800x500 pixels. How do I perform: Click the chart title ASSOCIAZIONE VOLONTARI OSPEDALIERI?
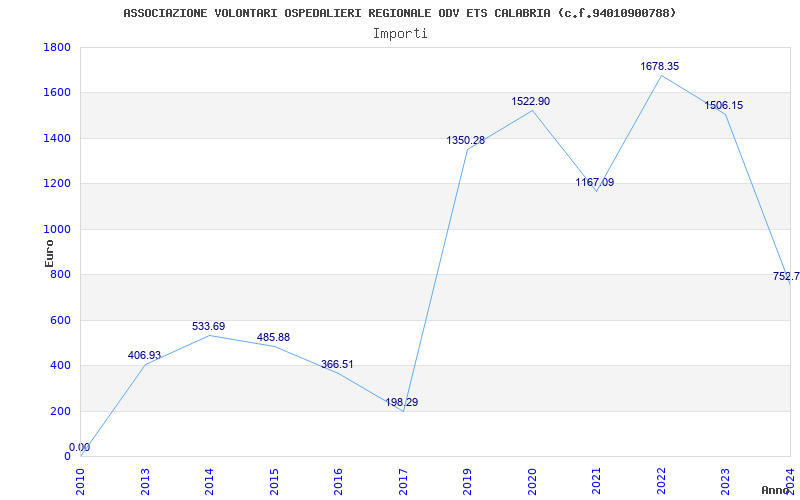click(399, 13)
